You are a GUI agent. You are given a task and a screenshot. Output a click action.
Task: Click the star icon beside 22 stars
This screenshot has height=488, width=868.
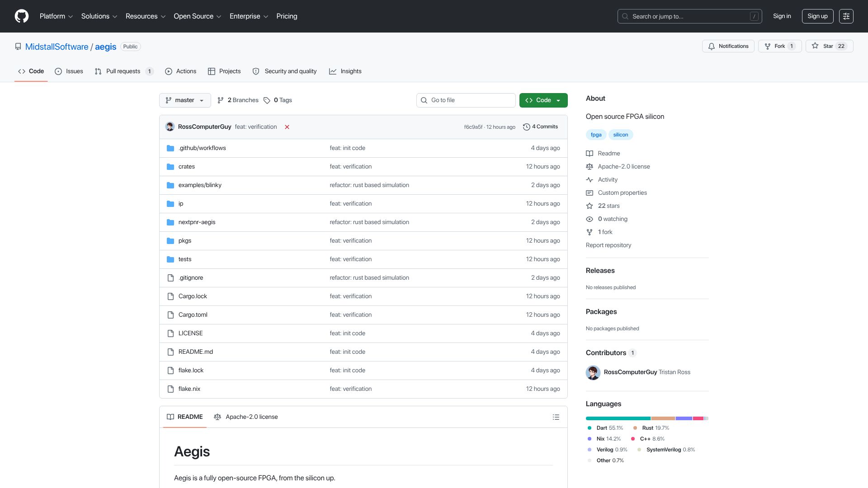pos(590,206)
